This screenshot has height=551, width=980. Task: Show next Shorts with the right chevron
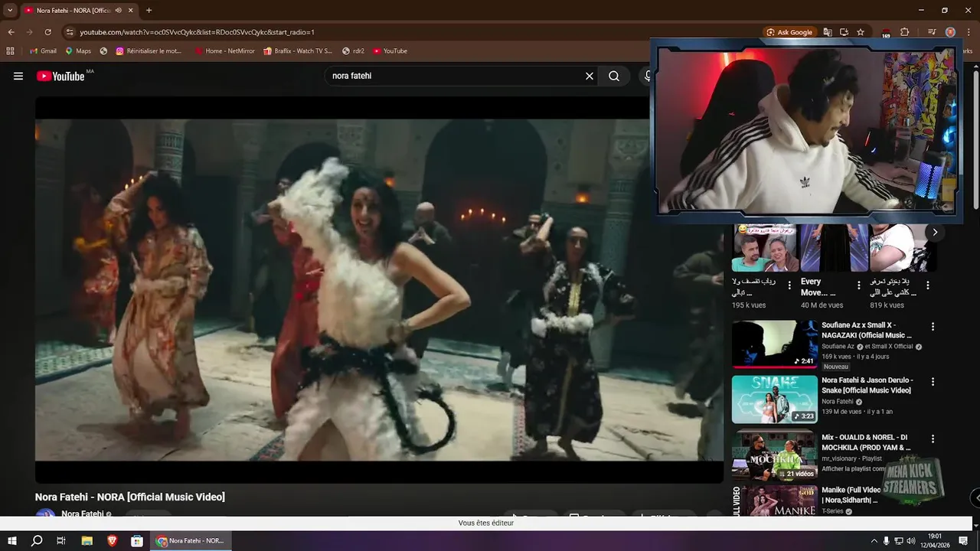coord(935,232)
